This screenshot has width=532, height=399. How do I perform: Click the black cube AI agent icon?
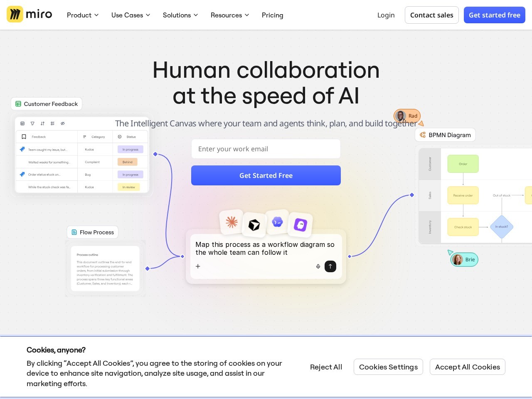pyautogui.click(x=254, y=225)
